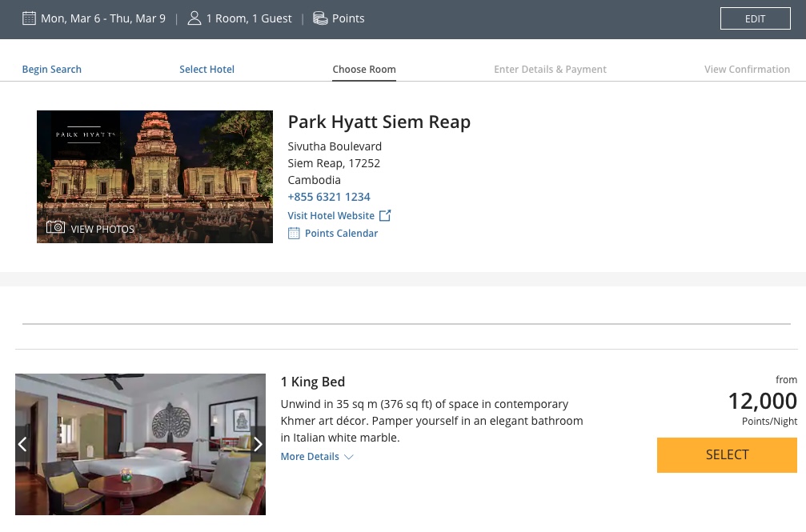Go to the Select Hotel step
The width and height of the screenshot is (806, 532).
click(x=207, y=70)
